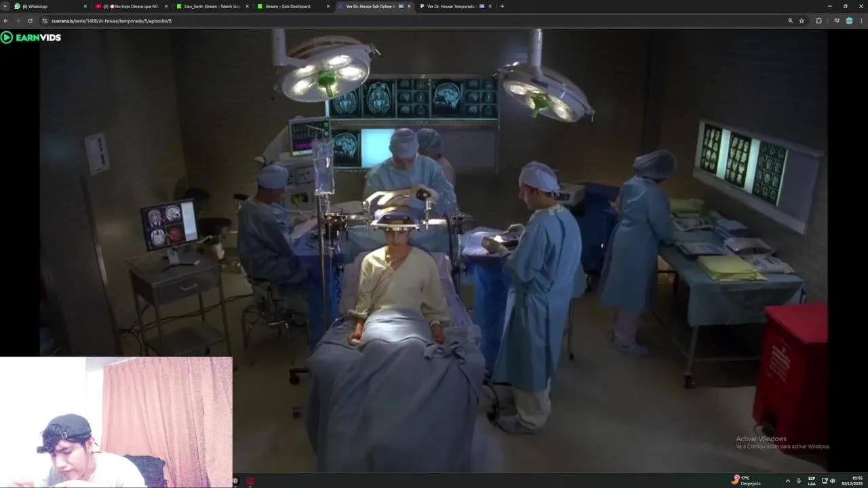This screenshot has width=868, height=488.
Task: Change ESP LAA keyboard language
Action: (x=812, y=481)
